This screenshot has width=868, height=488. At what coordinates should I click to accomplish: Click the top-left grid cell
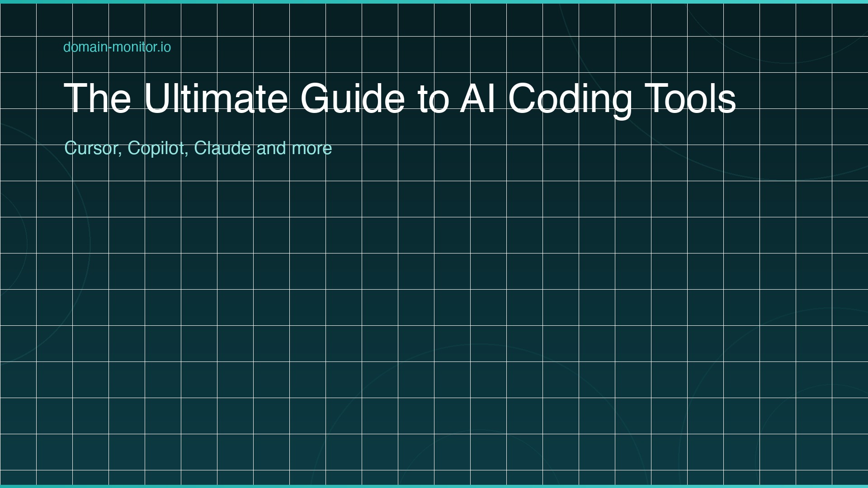[x=18, y=20]
